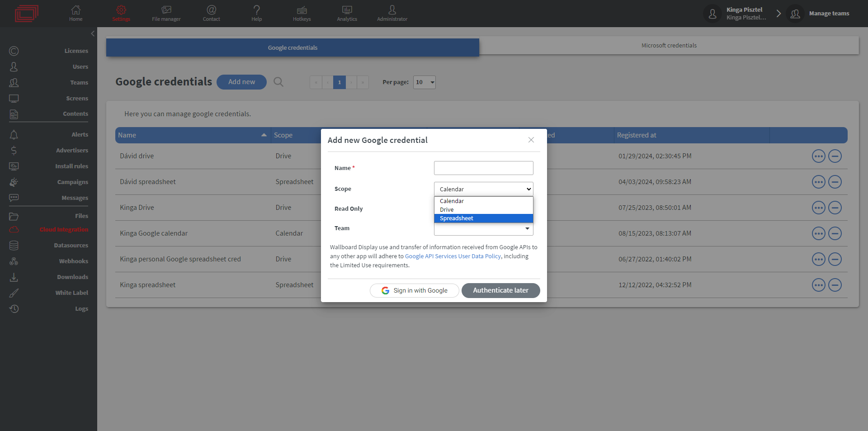Click the Advertisers dollar icon in sidebar
The height and width of the screenshot is (431, 868).
[x=14, y=151]
